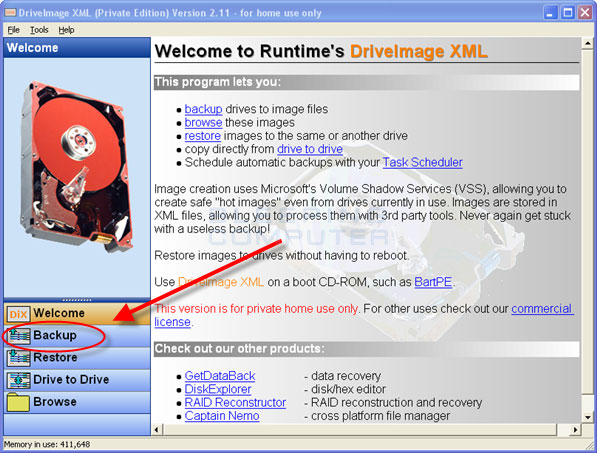Minimize the DriveImage XML window
The width and height of the screenshot is (597, 453).
(x=550, y=13)
